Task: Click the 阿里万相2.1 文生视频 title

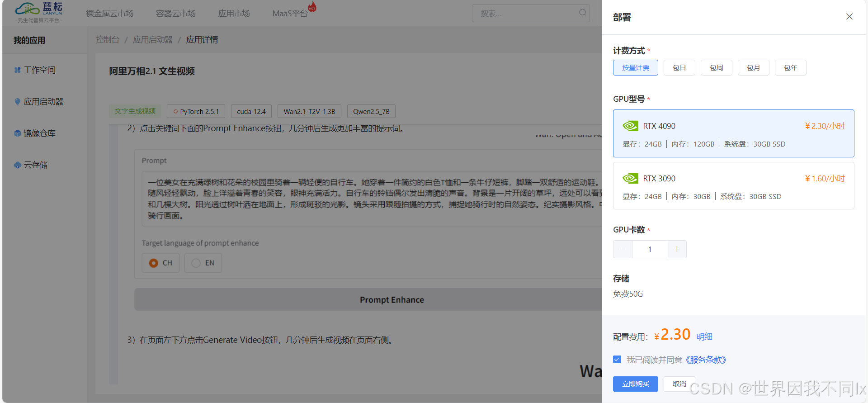Action: (152, 71)
